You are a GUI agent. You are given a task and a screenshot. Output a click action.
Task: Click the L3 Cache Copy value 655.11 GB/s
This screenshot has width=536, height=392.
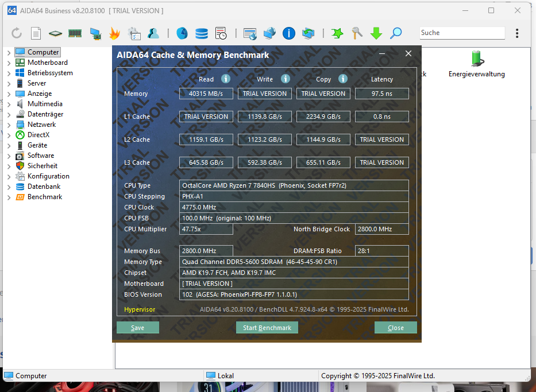click(323, 162)
